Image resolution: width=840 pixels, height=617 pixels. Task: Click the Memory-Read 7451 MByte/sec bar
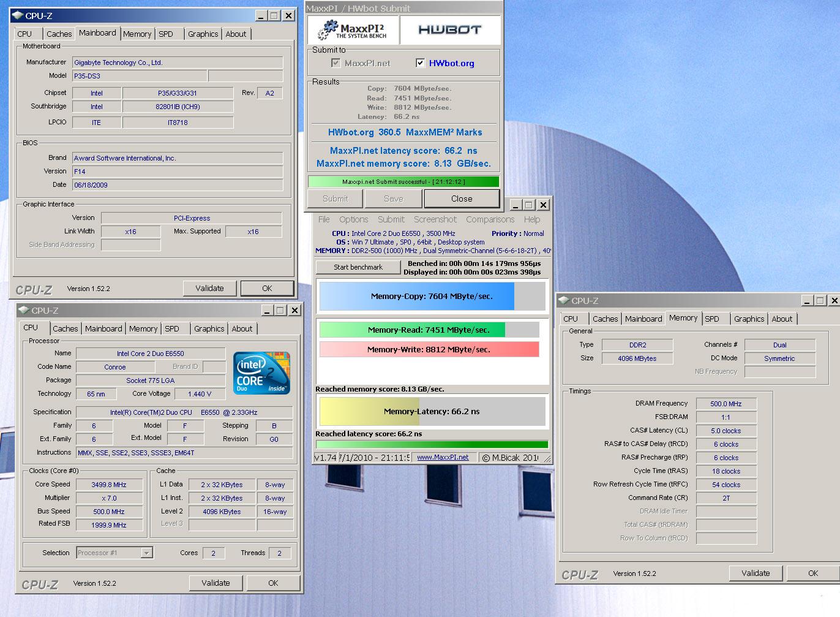pos(429,330)
